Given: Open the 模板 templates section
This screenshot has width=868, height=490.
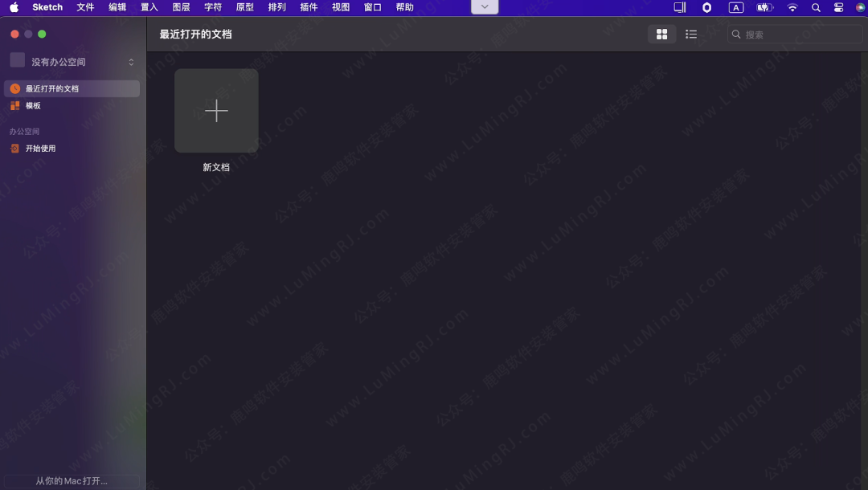Looking at the screenshot, I should tap(32, 105).
